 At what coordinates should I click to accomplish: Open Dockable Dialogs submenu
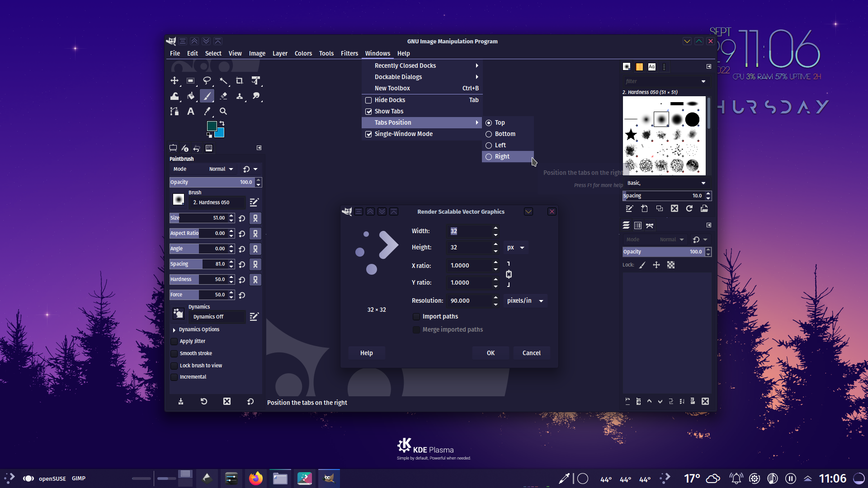[x=422, y=77]
